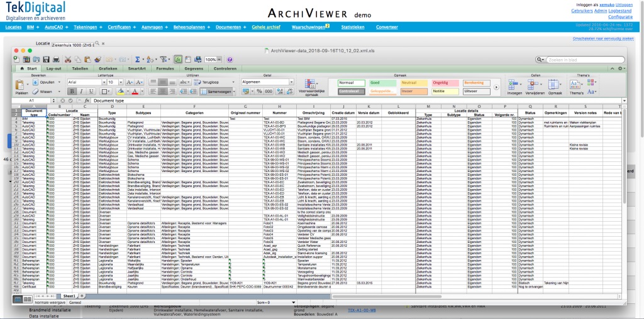Click the Cut scissors icon

tap(69, 60)
